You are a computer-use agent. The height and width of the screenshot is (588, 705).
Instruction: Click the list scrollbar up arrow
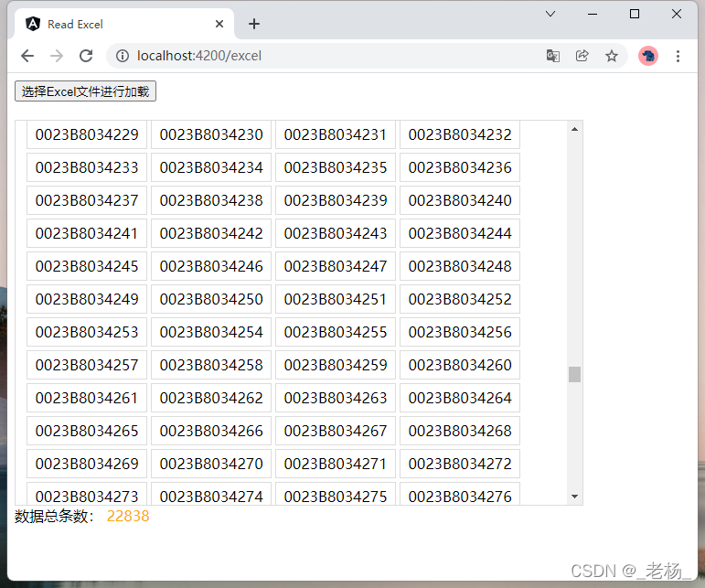574,130
